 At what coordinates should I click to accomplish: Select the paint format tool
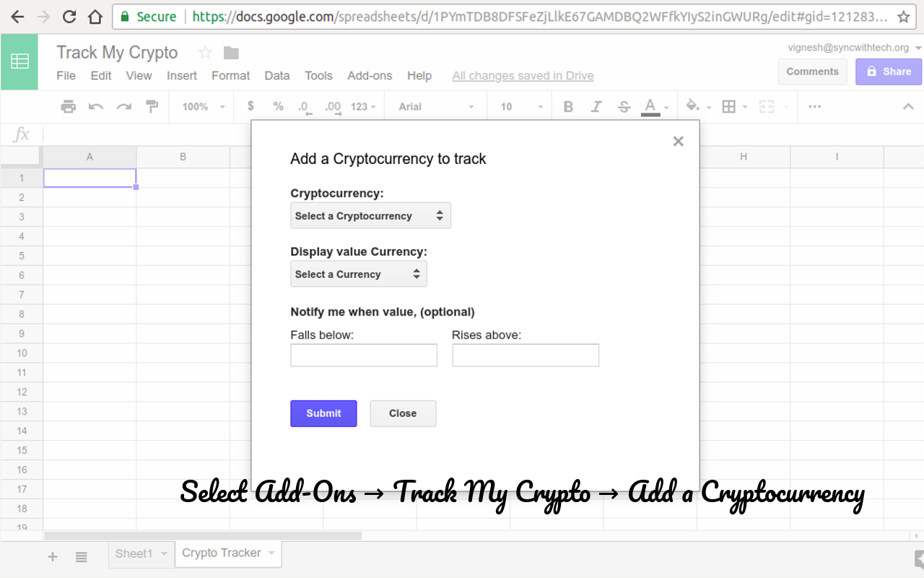click(x=152, y=107)
